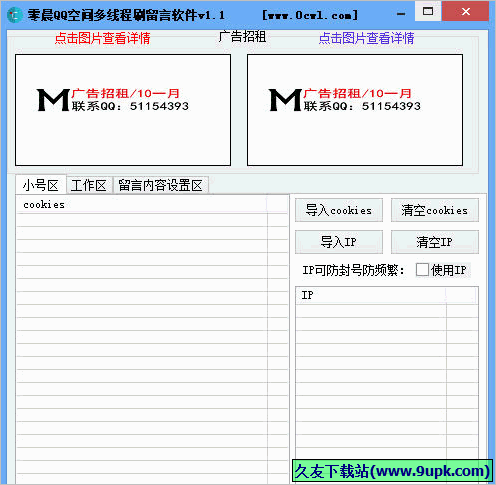
Task: Click the application icon in the title bar
Action: (x=14, y=15)
